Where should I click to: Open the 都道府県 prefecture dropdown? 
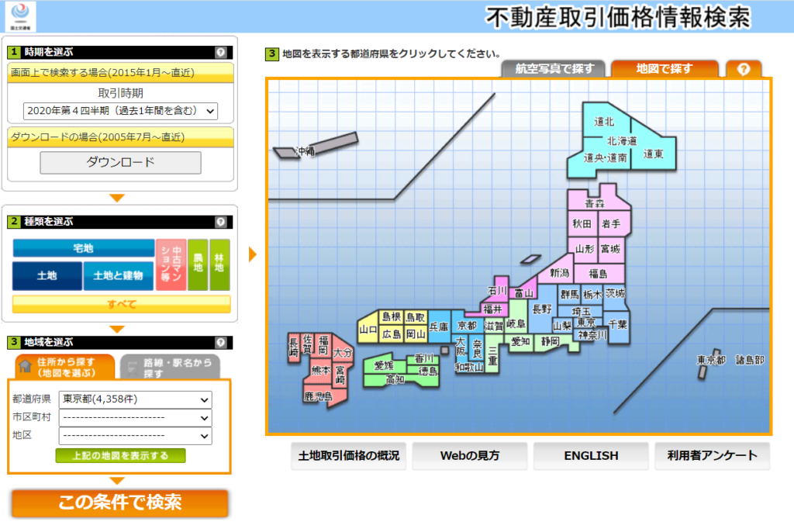coord(136,399)
